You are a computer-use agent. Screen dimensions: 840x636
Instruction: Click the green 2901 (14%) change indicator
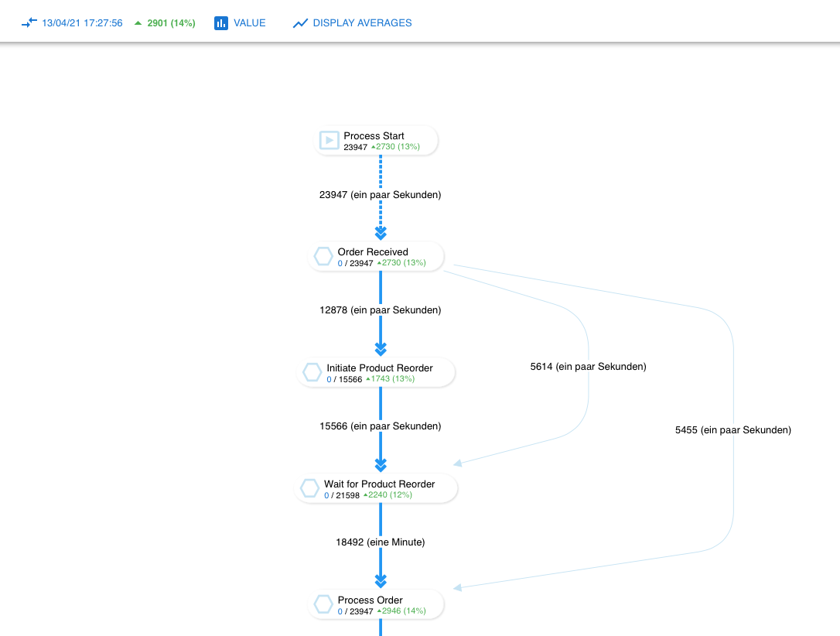165,23
